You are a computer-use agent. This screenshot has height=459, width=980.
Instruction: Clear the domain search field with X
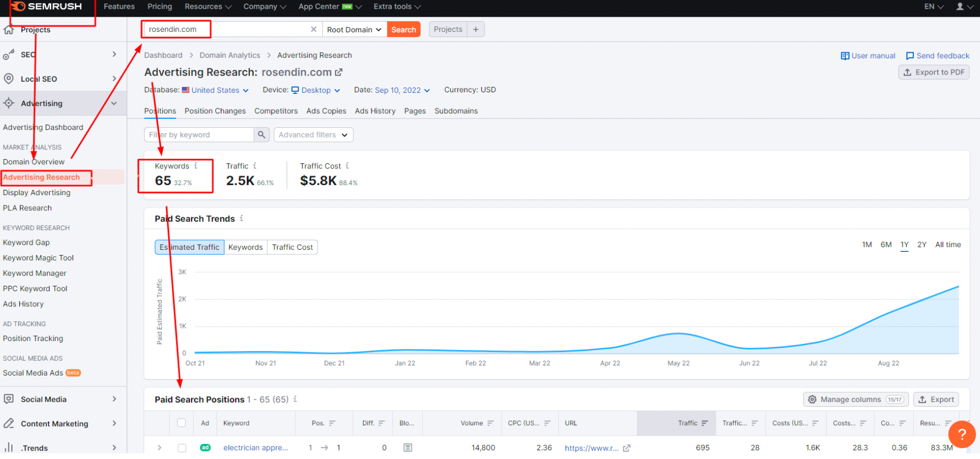coord(314,29)
